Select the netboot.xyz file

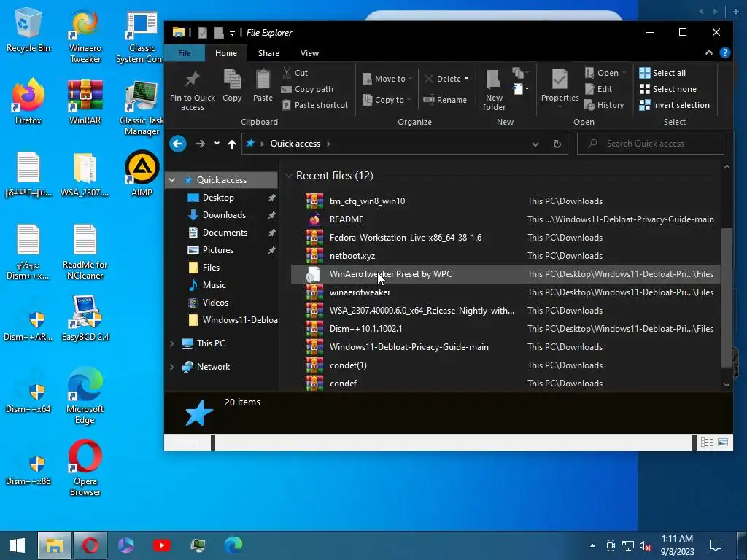coord(506,256)
